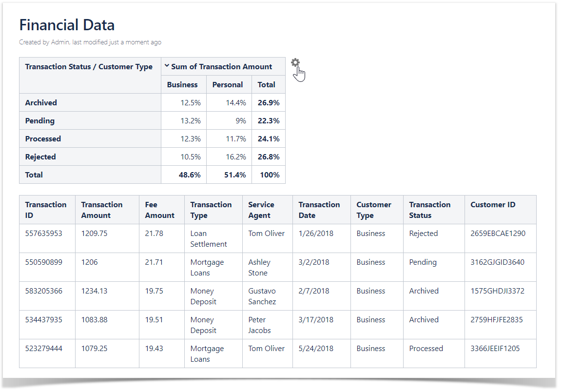Click the Gustavo Sanchez service agent cell
Screen dimensions: 562x392
pos(262,296)
